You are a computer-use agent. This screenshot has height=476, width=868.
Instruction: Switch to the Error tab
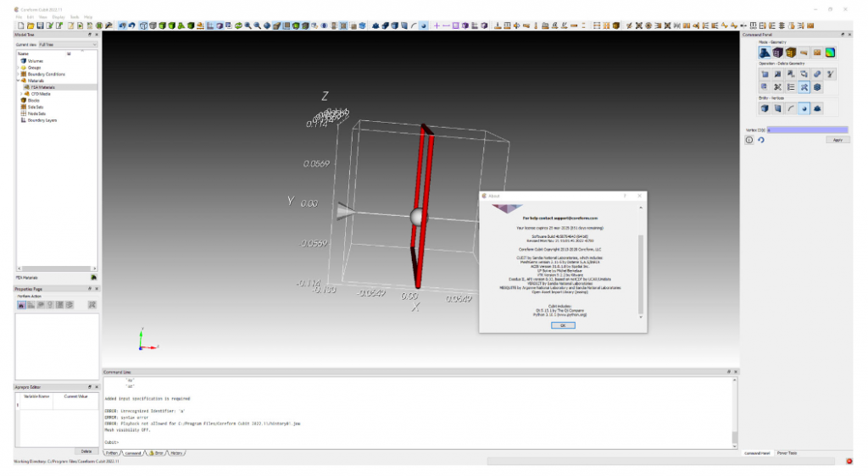pos(156,453)
